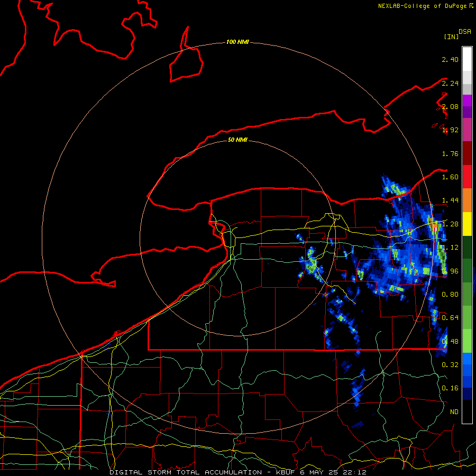
Task: Click the 0.16 legend value
Action: click(x=450, y=388)
